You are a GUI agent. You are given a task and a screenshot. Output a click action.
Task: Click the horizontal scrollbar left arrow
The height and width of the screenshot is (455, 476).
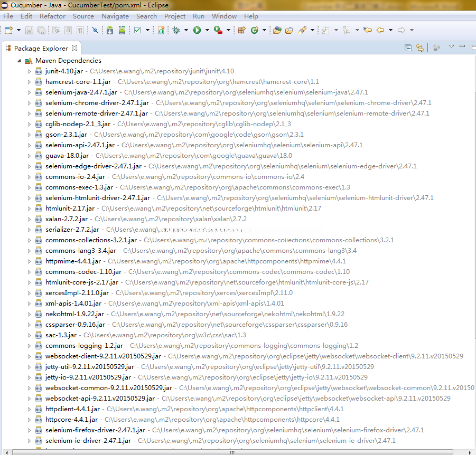(6, 452)
